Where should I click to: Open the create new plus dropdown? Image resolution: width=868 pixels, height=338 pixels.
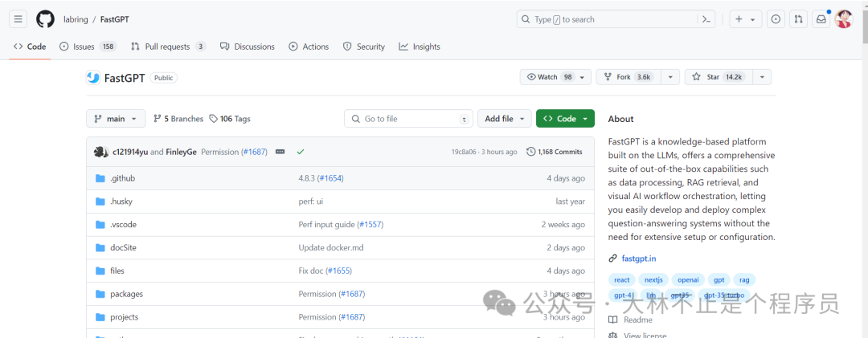(746, 19)
